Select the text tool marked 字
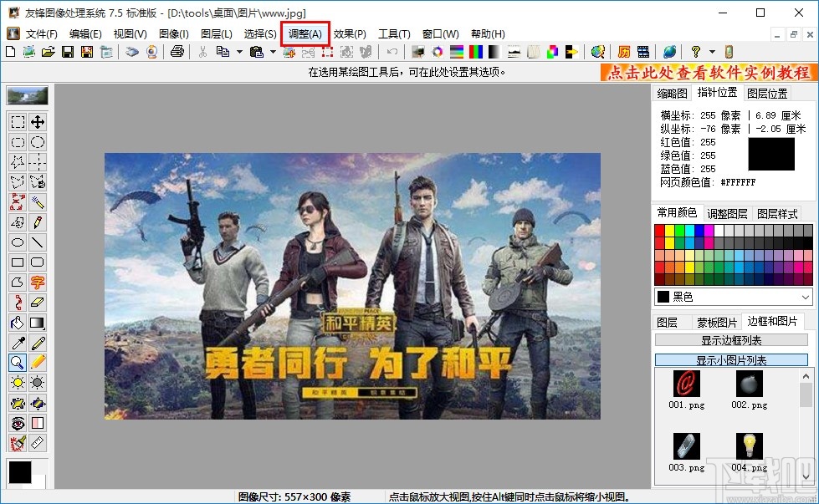 pos(38,283)
